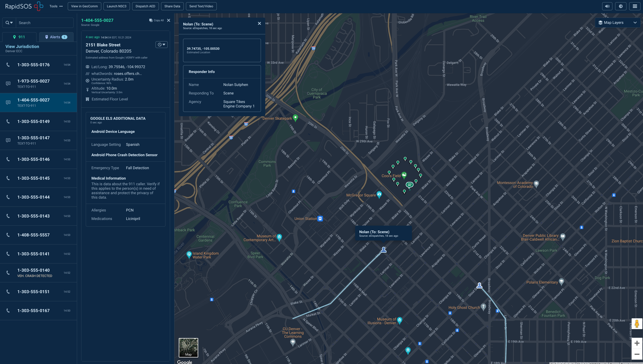Select text call 1-973-555-0027

[39, 84]
